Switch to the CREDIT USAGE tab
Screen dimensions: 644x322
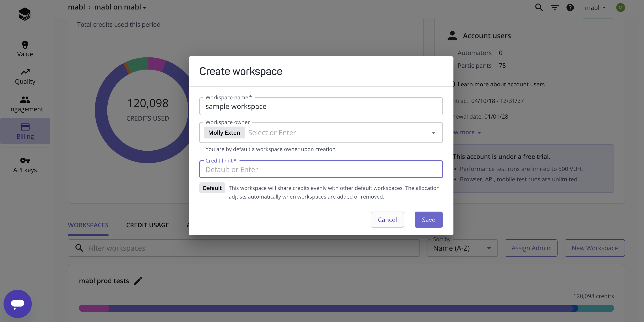[x=148, y=225]
